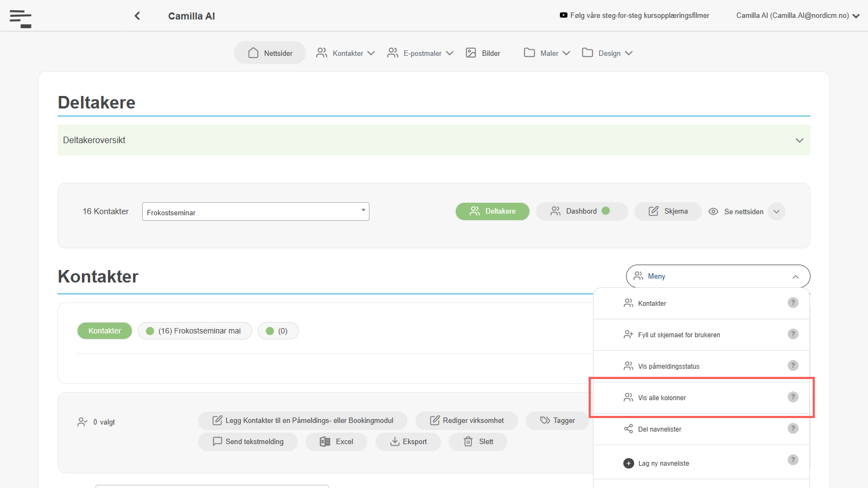
Task: Export via the Excel button
Action: click(x=336, y=441)
